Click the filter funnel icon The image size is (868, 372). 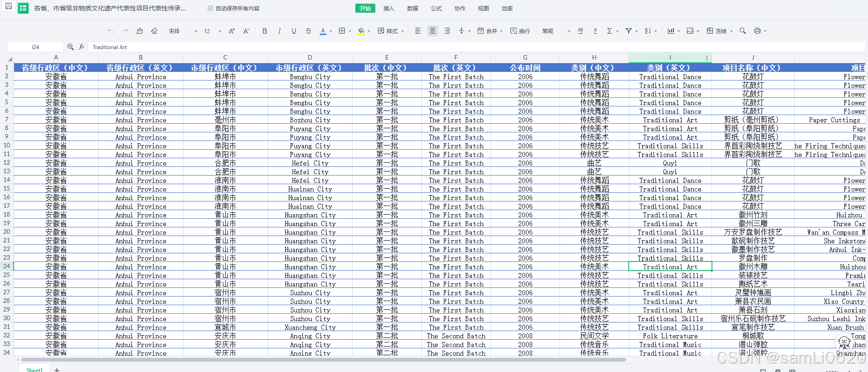[629, 31]
